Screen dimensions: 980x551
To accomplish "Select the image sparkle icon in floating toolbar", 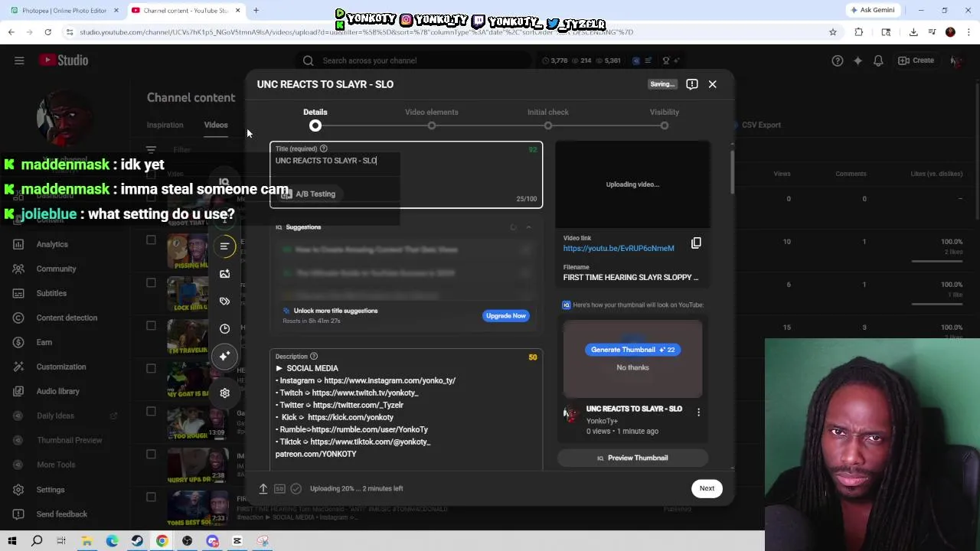I will coord(224,274).
